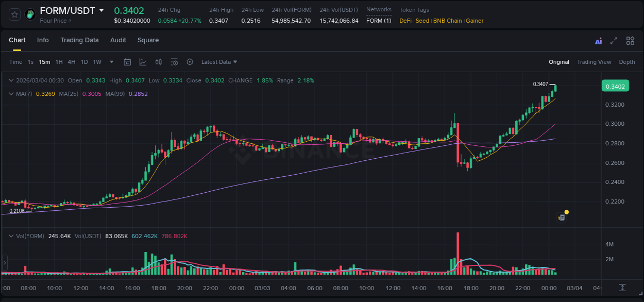Open the BNB Chain token tag
644x302 pixels.
[x=447, y=21]
